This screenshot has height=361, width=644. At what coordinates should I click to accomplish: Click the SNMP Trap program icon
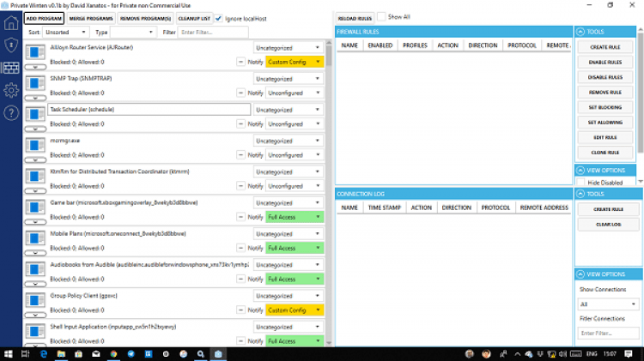[x=35, y=83]
